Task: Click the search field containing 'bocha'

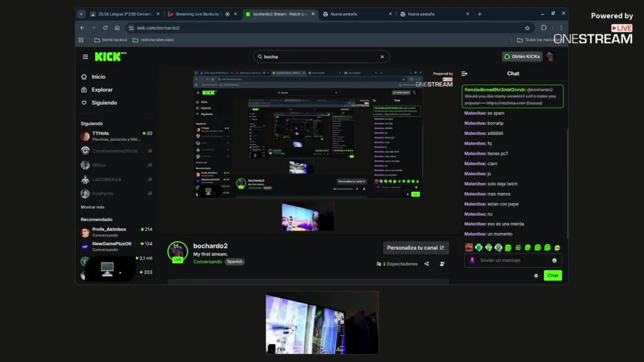Action: click(321, 57)
